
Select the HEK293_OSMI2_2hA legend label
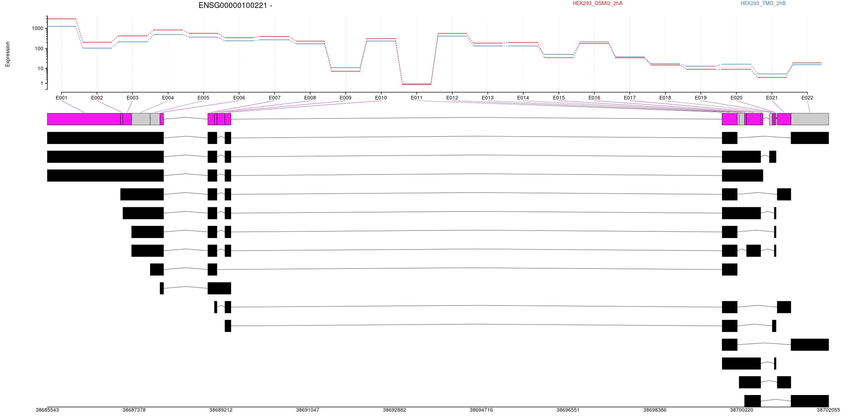click(597, 3)
